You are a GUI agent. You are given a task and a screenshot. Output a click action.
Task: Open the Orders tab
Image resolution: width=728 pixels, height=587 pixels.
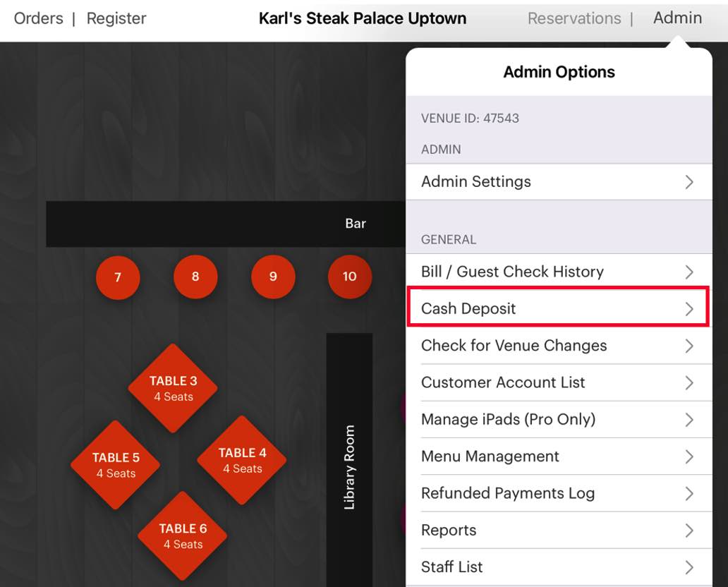(x=38, y=18)
